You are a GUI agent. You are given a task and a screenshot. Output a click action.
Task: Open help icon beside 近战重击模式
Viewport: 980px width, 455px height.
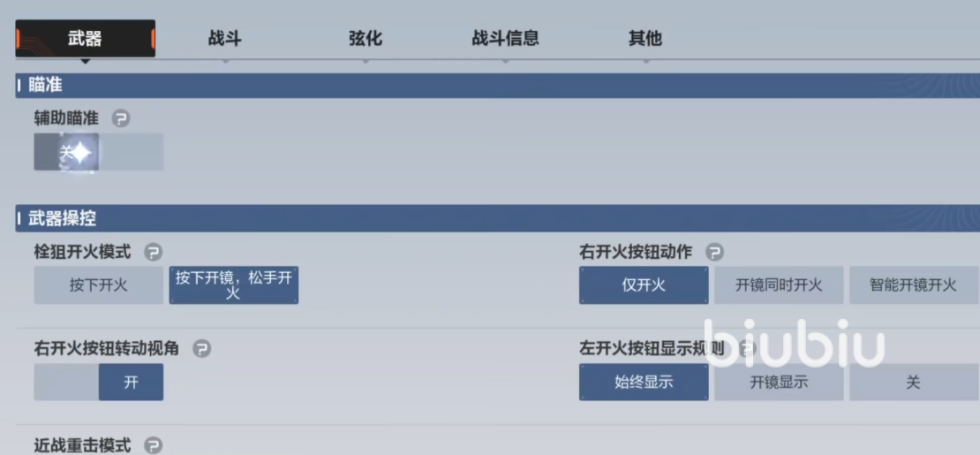(153, 446)
